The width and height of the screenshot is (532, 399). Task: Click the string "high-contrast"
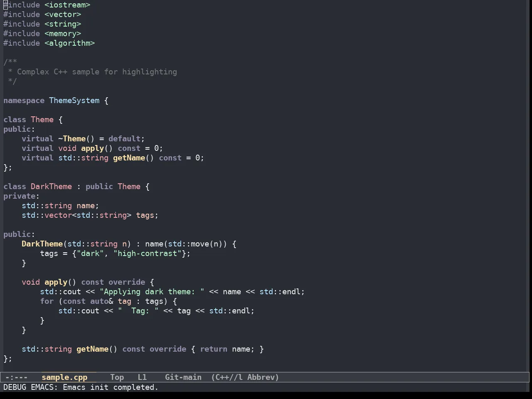(147, 254)
